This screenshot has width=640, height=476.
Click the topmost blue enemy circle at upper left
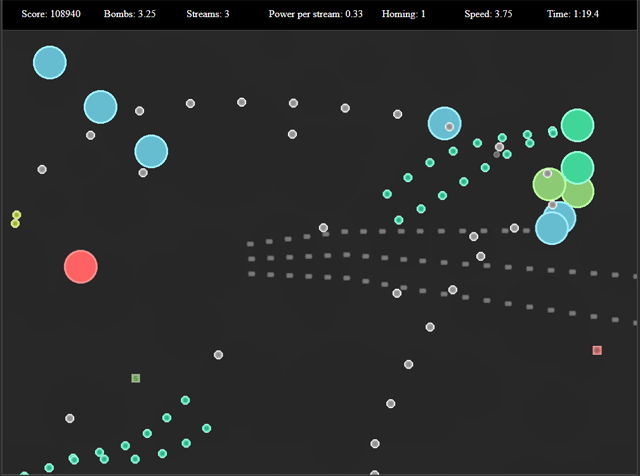(x=50, y=62)
